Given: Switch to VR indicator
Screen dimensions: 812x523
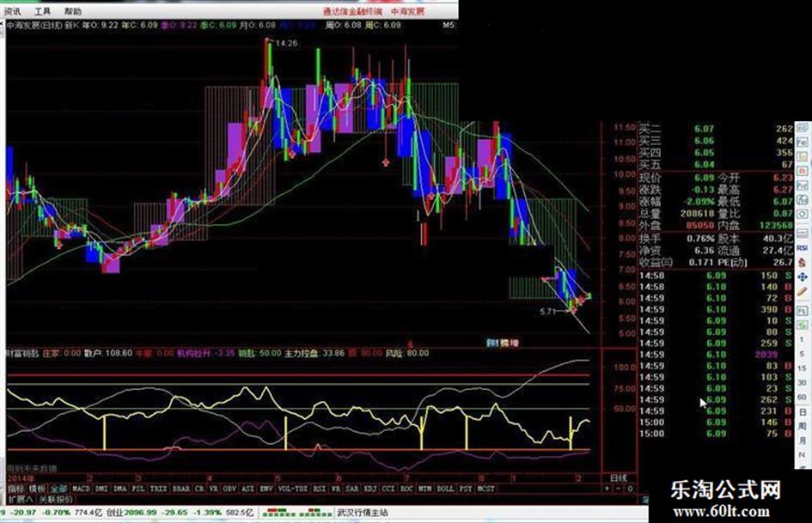Looking at the screenshot, I should [x=214, y=489].
